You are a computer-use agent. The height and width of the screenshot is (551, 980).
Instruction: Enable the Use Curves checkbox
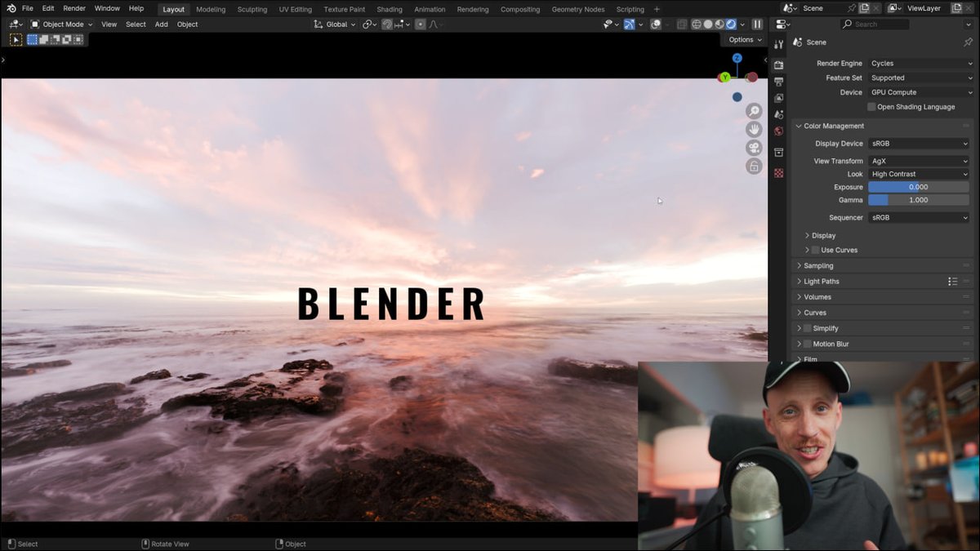[x=815, y=250]
